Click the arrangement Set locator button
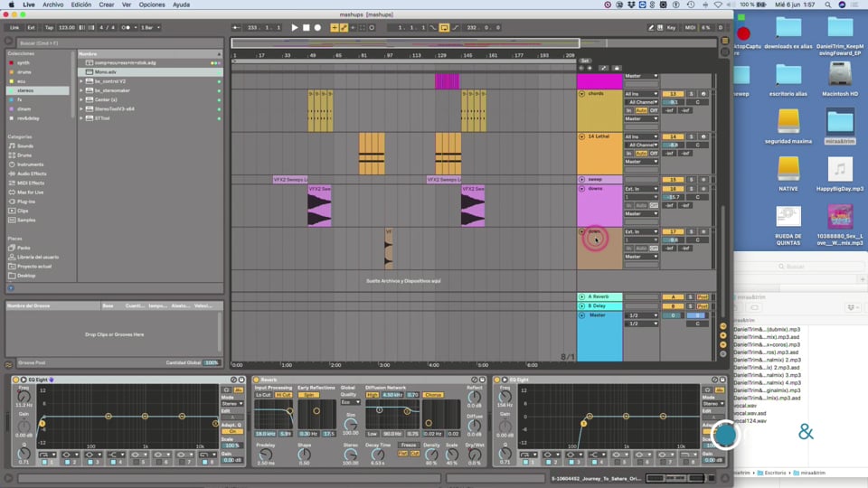 click(585, 61)
